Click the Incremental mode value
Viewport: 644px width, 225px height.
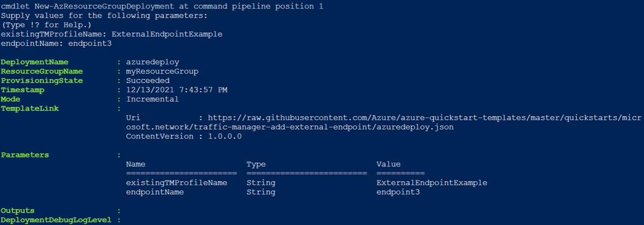(x=152, y=99)
